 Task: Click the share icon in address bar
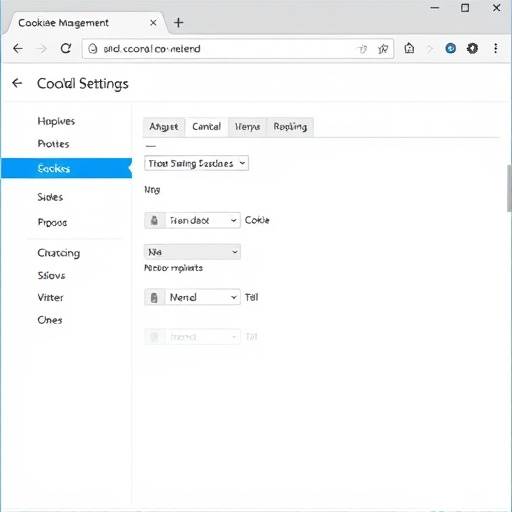coord(362,49)
